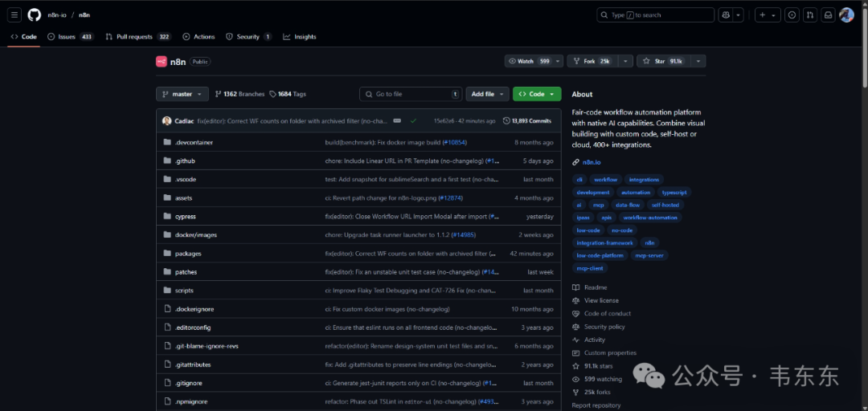This screenshot has height=411, width=868.
Task: Click the Readme book icon
Action: (575, 287)
